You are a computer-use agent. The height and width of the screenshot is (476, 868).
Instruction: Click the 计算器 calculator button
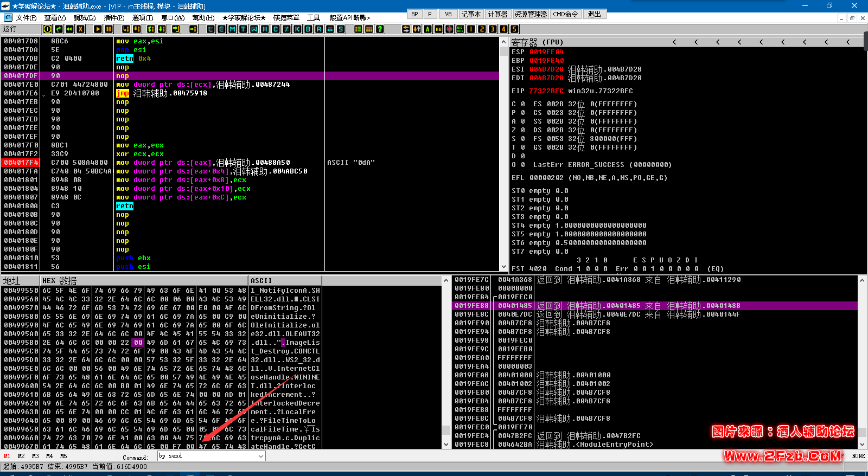(x=497, y=14)
